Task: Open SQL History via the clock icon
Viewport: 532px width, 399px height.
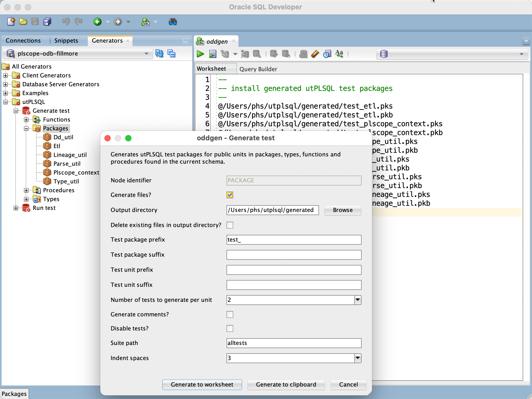Action: pyautogui.click(x=327, y=54)
